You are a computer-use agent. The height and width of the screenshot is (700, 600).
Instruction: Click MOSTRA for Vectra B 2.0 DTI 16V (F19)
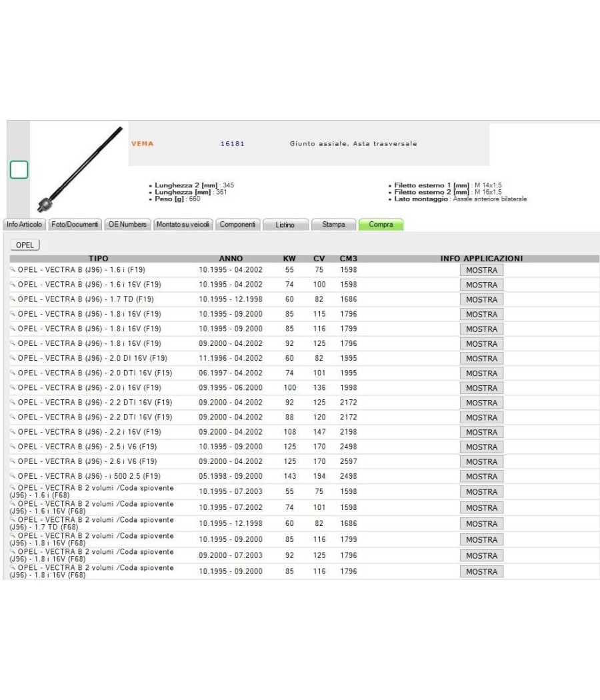point(481,373)
